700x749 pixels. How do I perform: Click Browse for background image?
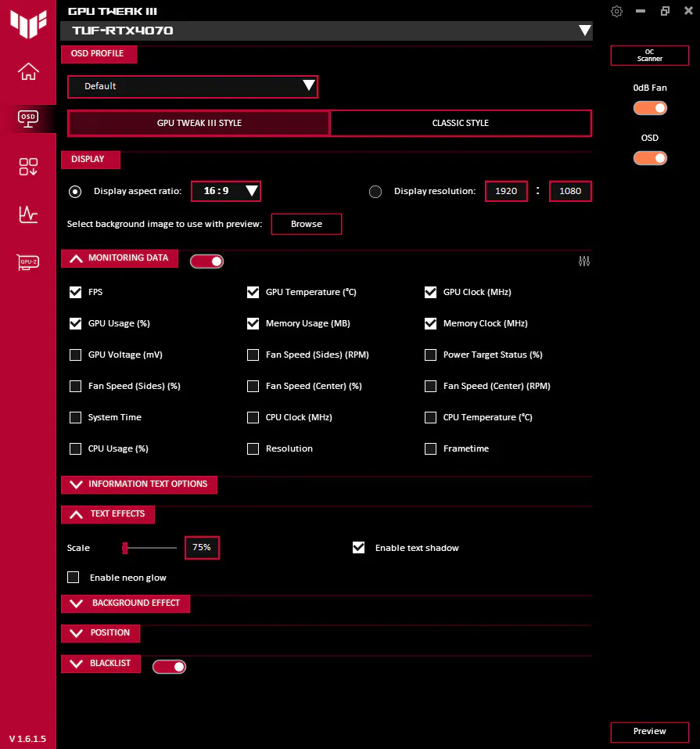point(307,224)
